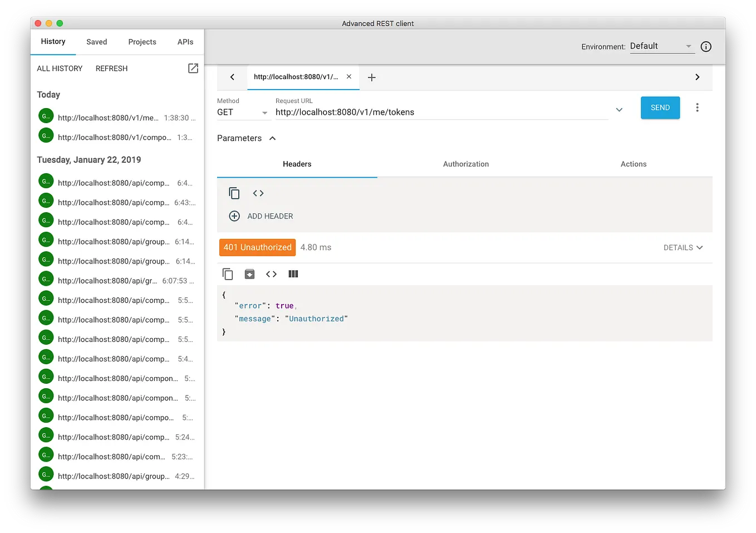The height and width of the screenshot is (533, 756).
Task: Open the Default environment dropdown
Action: pos(689,47)
